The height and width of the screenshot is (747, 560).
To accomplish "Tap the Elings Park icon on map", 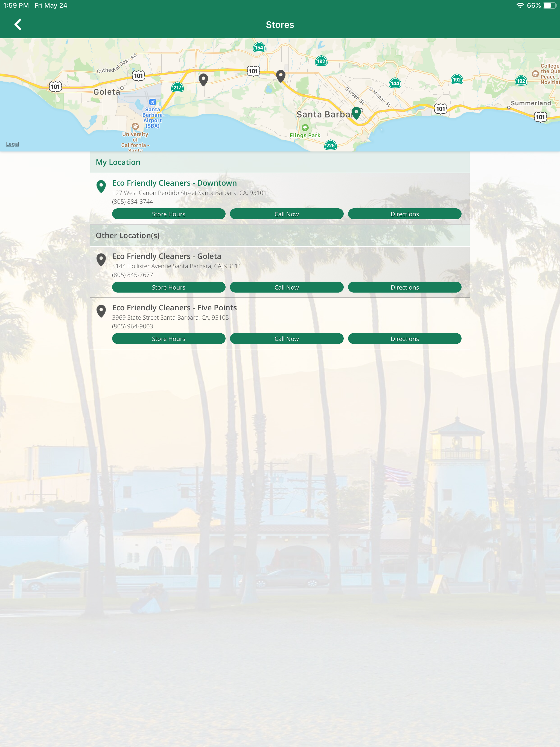I will point(305,128).
